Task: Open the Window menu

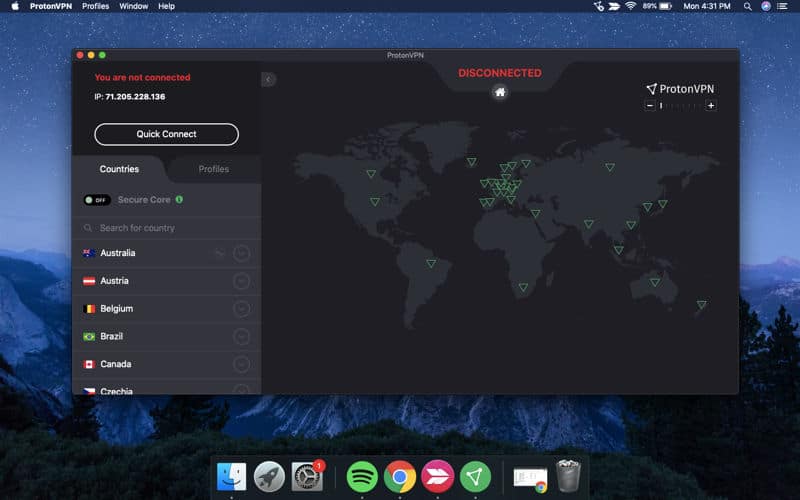Action: 134,6
